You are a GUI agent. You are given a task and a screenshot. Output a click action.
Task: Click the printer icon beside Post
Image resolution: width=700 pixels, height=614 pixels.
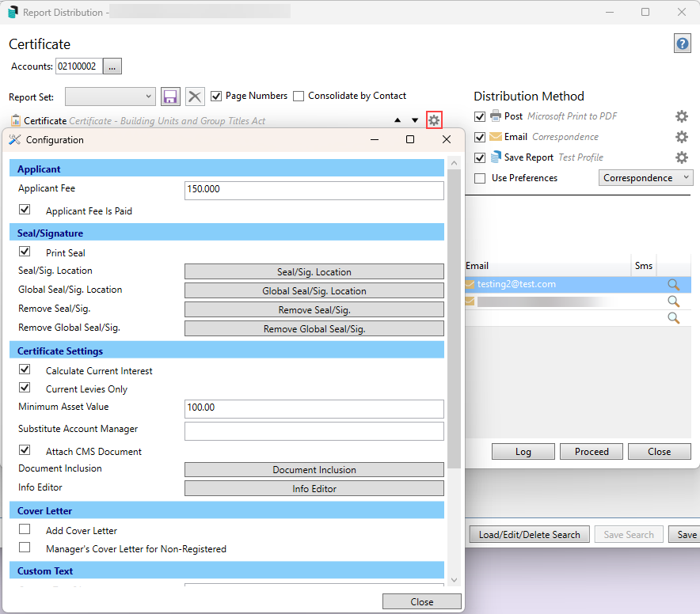[496, 116]
